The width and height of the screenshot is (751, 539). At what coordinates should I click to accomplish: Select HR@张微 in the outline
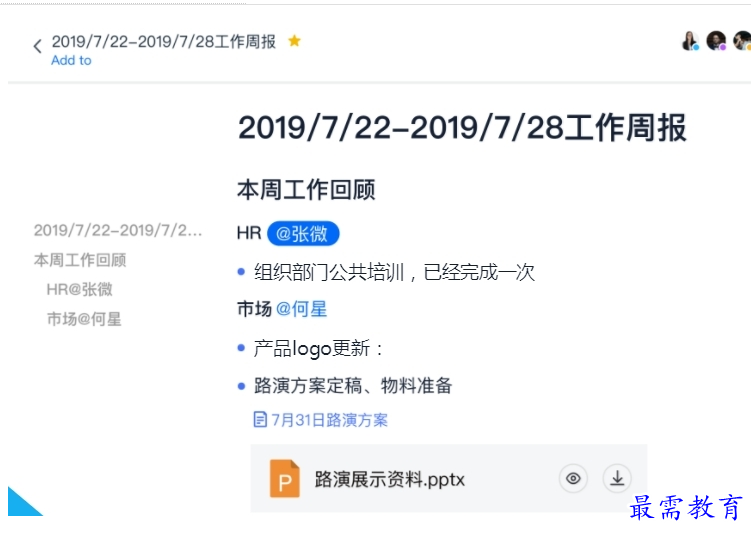pos(79,289)
